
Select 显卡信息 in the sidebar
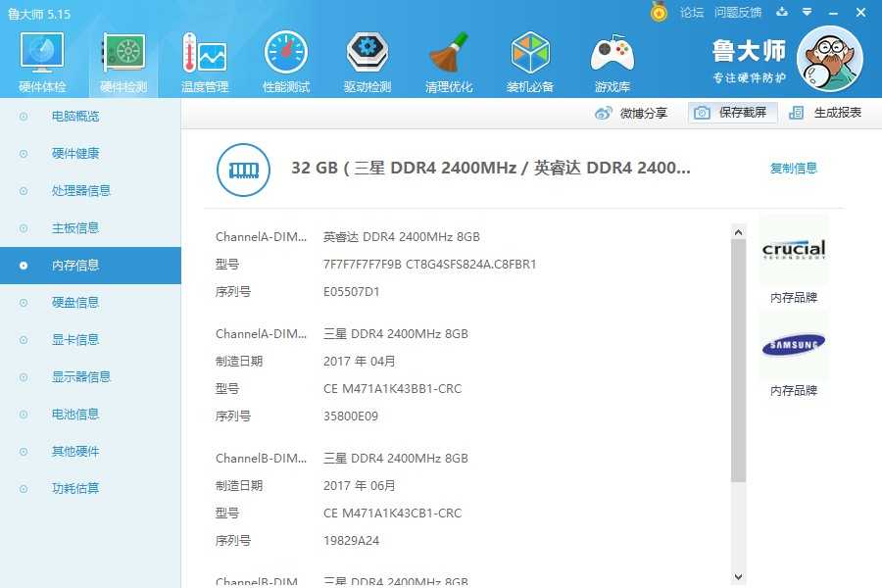click(x=90, y=340)
